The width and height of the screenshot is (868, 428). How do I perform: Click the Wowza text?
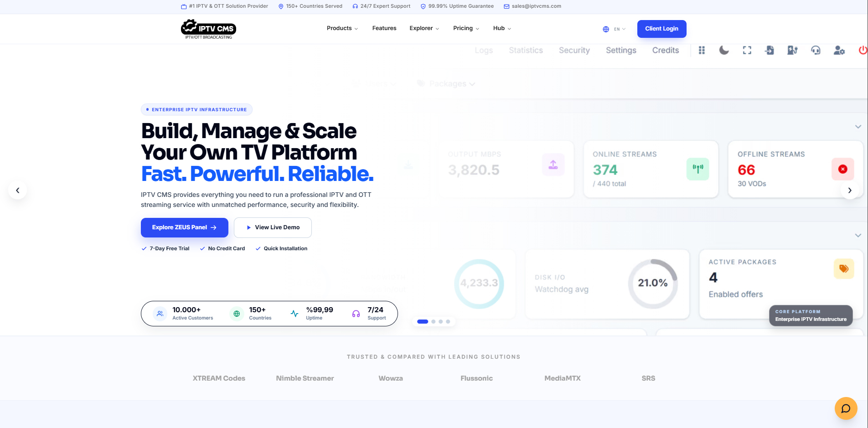point(391,378)
